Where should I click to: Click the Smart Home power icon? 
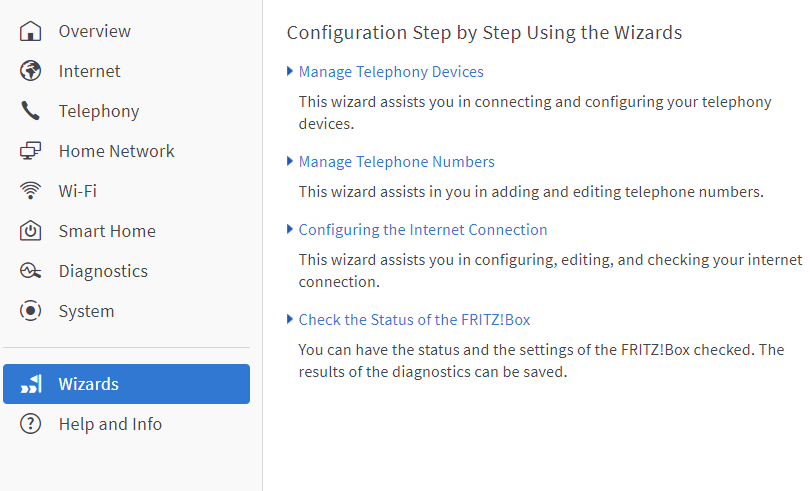pos(31,231)
